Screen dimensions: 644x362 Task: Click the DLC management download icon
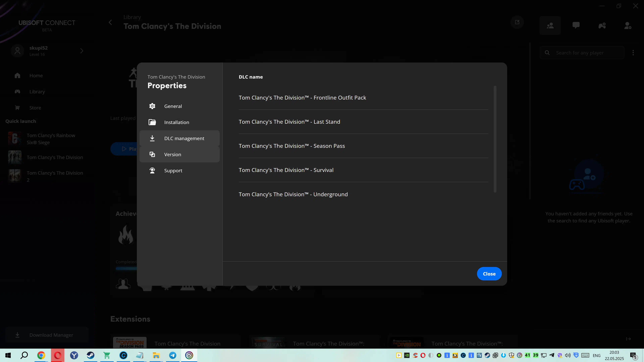(152, 138)
